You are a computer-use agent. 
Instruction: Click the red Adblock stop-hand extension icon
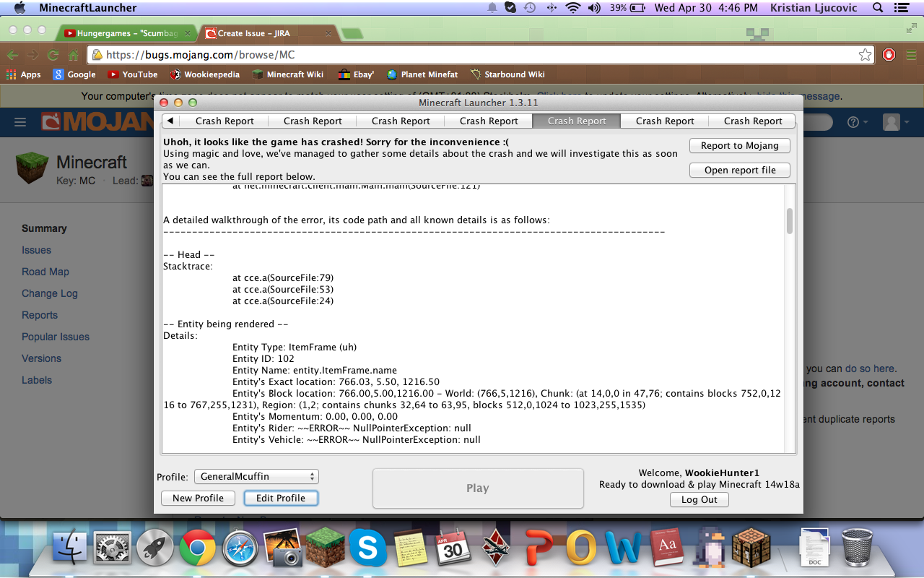click(889, 55)
